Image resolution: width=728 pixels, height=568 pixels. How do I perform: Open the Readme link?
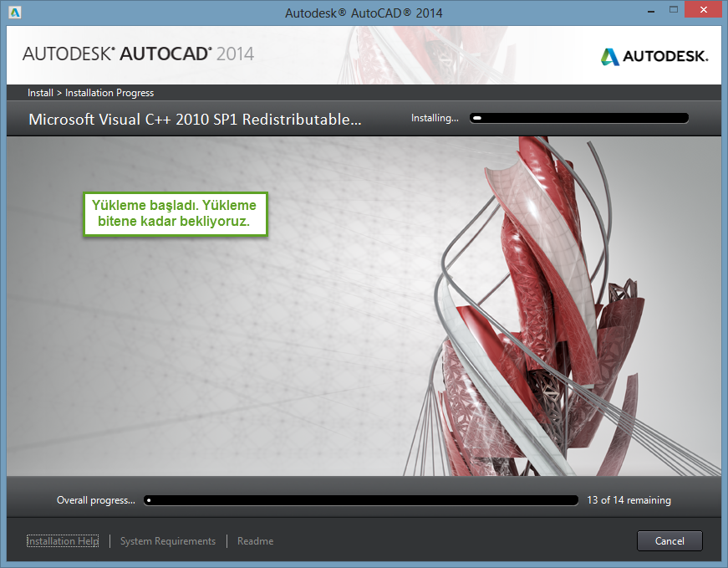pos(256,541)
